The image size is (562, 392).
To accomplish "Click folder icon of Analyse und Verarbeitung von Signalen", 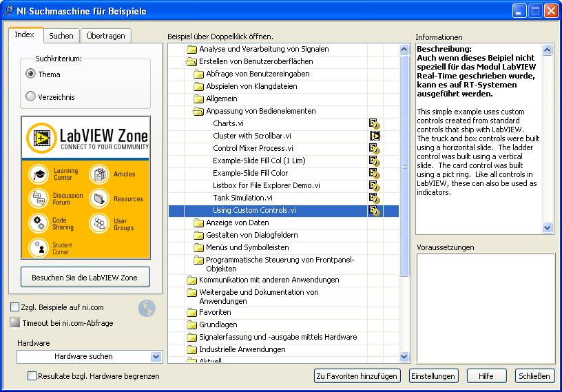I will click(192, 49).
